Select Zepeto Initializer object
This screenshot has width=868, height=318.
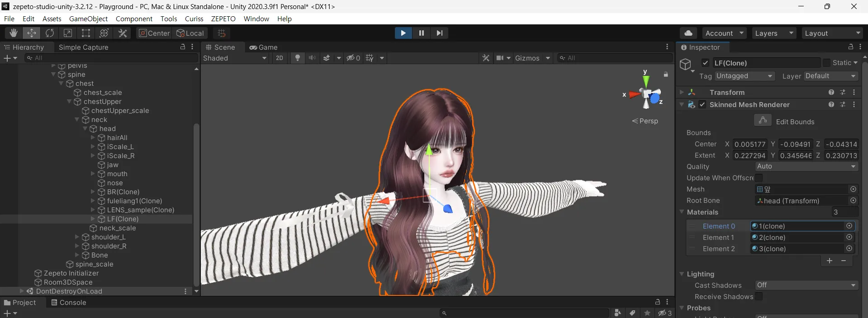coord(71,273)
